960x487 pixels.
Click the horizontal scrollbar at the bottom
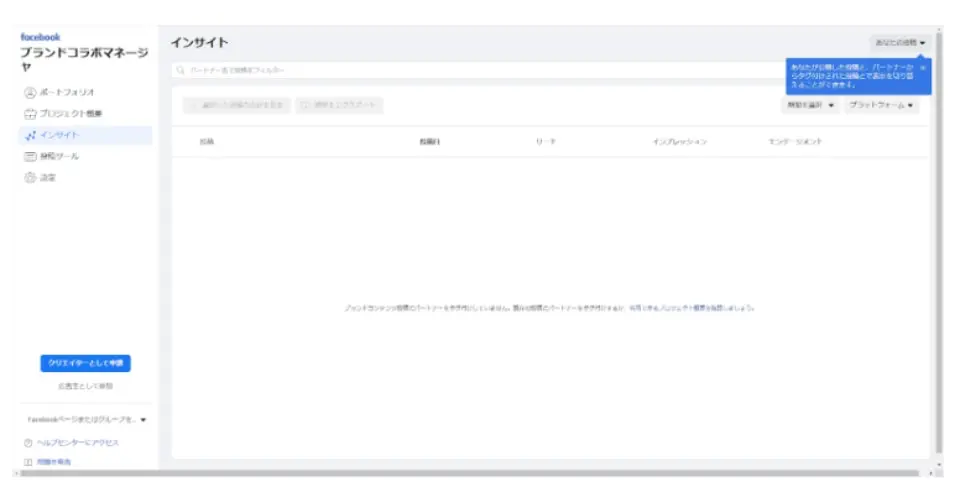pos(468,473)
